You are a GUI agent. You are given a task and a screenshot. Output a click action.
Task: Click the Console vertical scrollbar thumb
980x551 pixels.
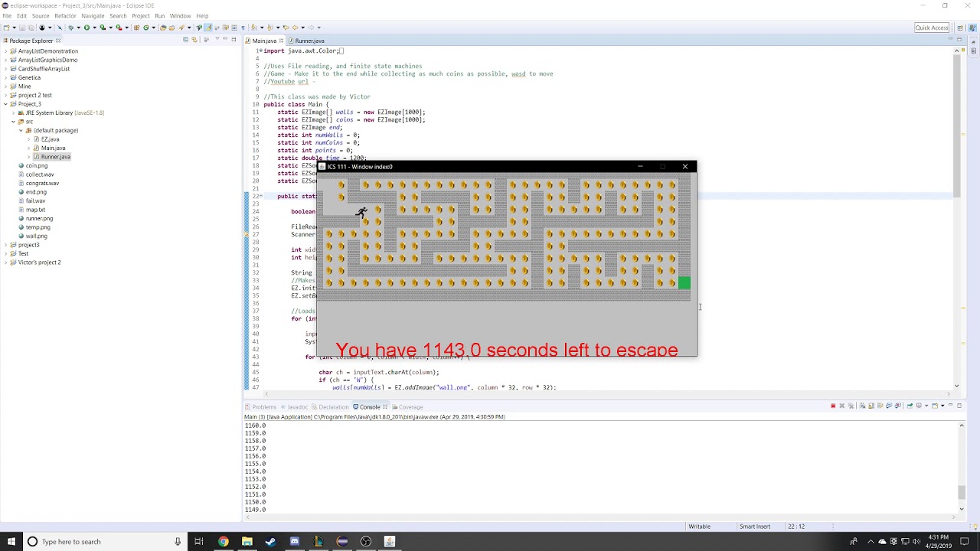point(962,493)
